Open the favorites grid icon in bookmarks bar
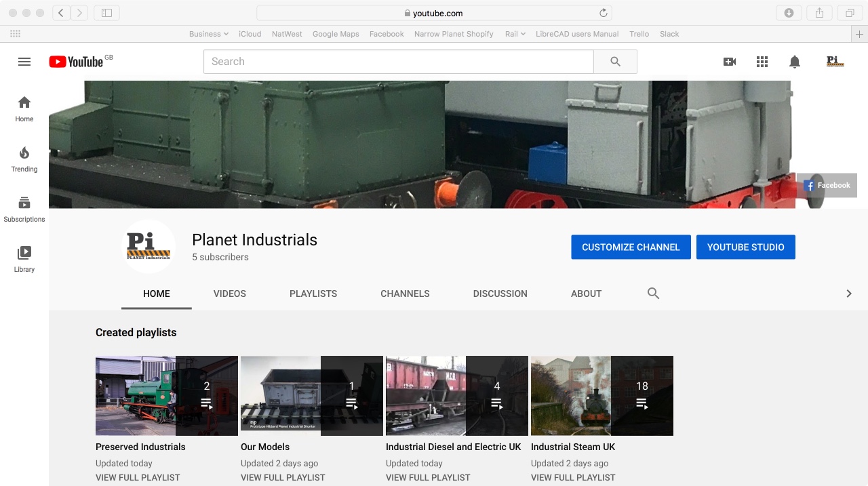Viewport: 868px width, 486px height. [15, 34]
